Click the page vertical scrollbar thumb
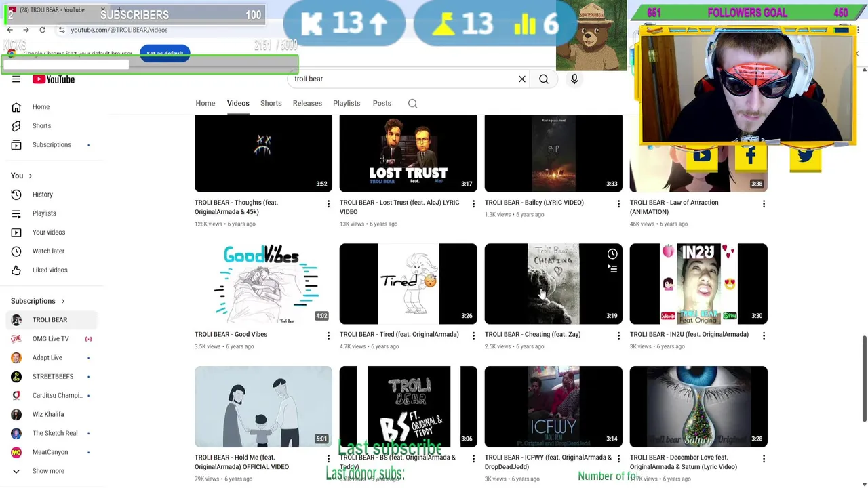The height and width of the screenshot is (488, 868). coord(864,378)
